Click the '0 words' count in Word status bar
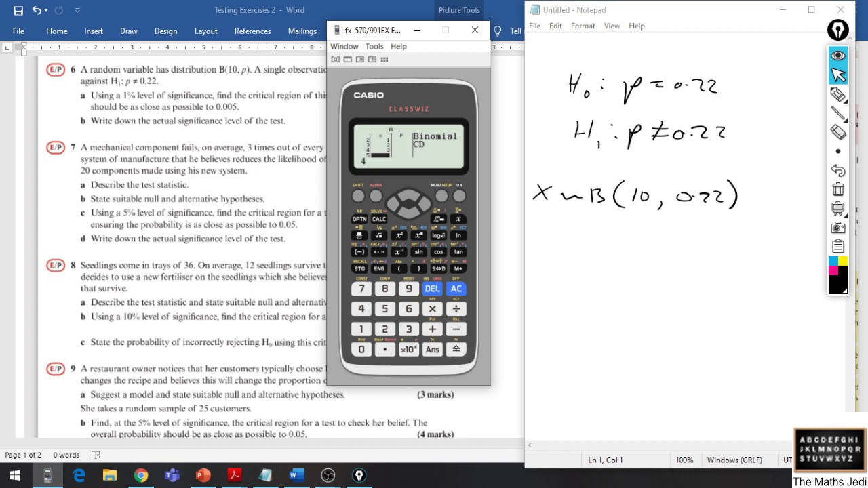The image size is (868, 488). coord(66,455)
